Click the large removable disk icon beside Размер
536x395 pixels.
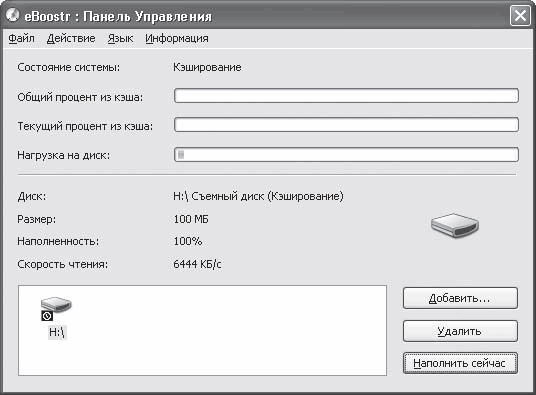coord(455,225)
